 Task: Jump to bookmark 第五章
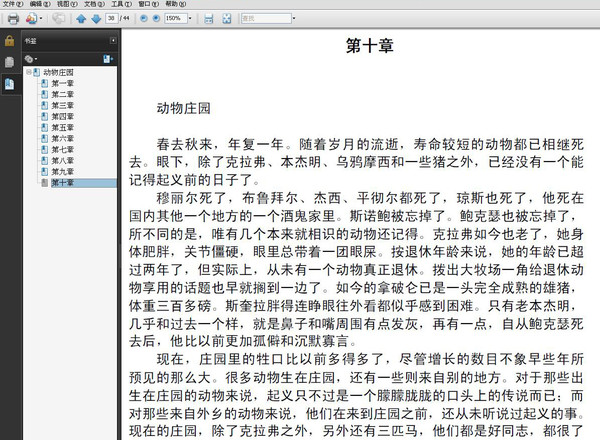point(62,127)
